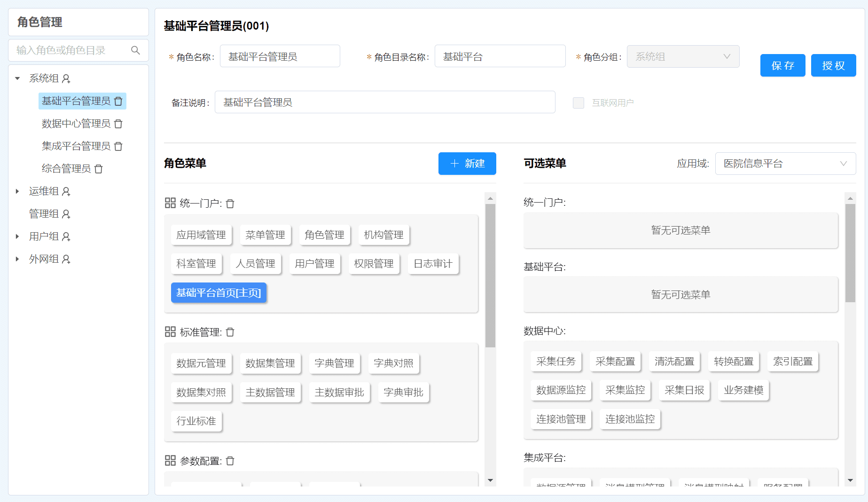Click the grid icon before 标准管理
The height and width of the screenshot is (502, 868).
click(x=170, y=332)
